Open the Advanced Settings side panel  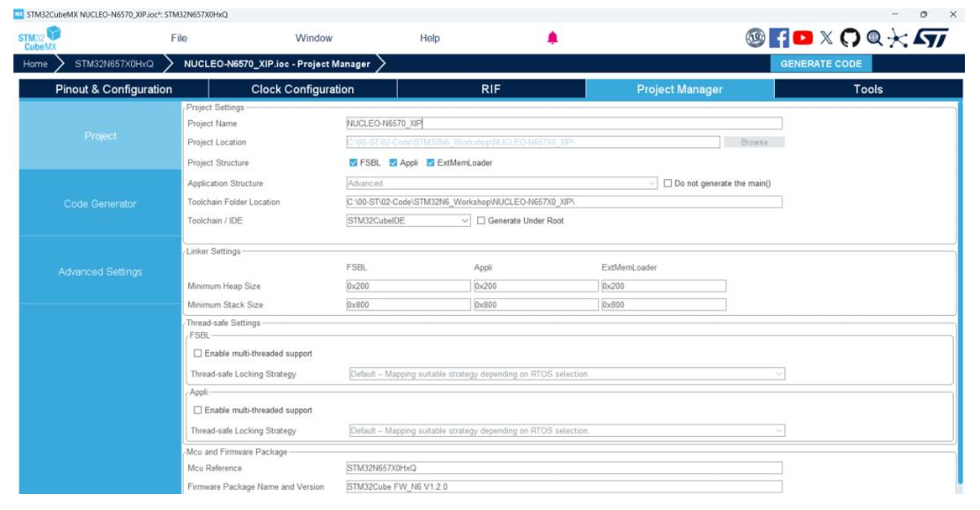[x=100, y=272]
